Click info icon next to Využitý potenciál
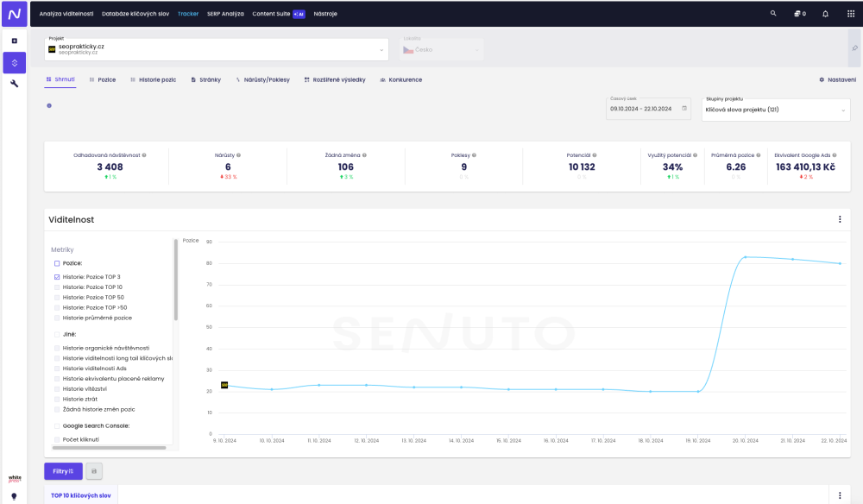863x504 pixels. (x=695, y=155)
